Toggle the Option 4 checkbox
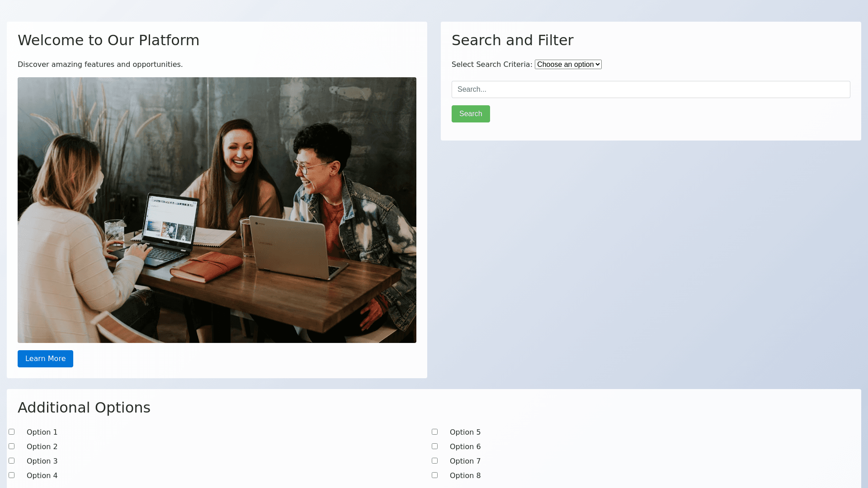The width and height of the screenshot is (868, 488). coord(11,475)
